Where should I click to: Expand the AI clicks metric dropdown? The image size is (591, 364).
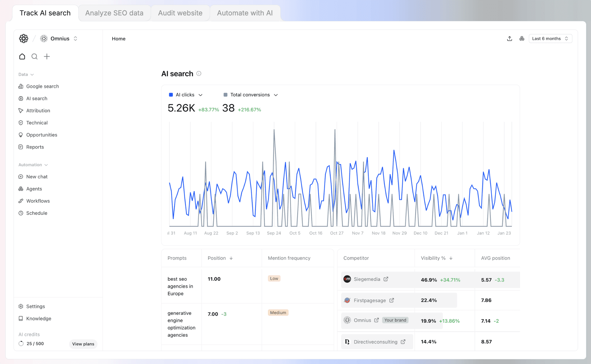(200, 95)
